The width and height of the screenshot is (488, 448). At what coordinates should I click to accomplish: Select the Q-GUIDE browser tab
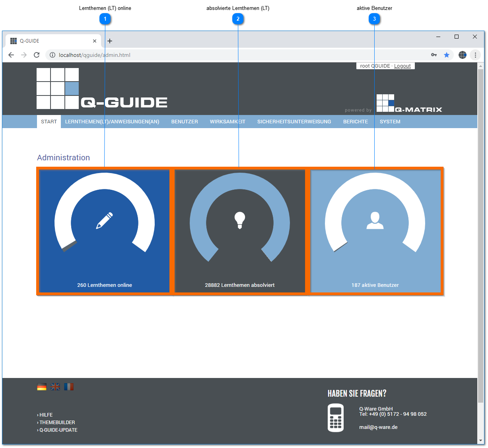pos(53,41)
